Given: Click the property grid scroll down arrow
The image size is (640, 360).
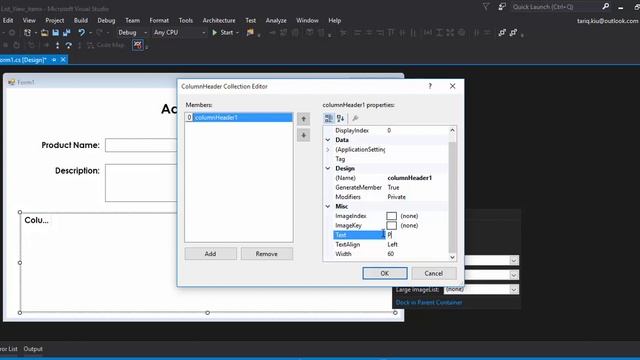Looking at the screenshot, I should click(452, 257).
